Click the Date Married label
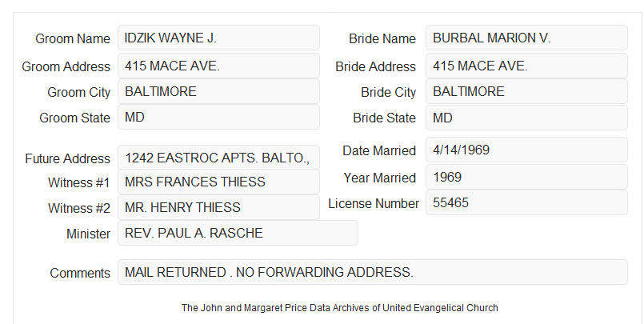This screenshot has height=324, width=644. pos(379,150)
